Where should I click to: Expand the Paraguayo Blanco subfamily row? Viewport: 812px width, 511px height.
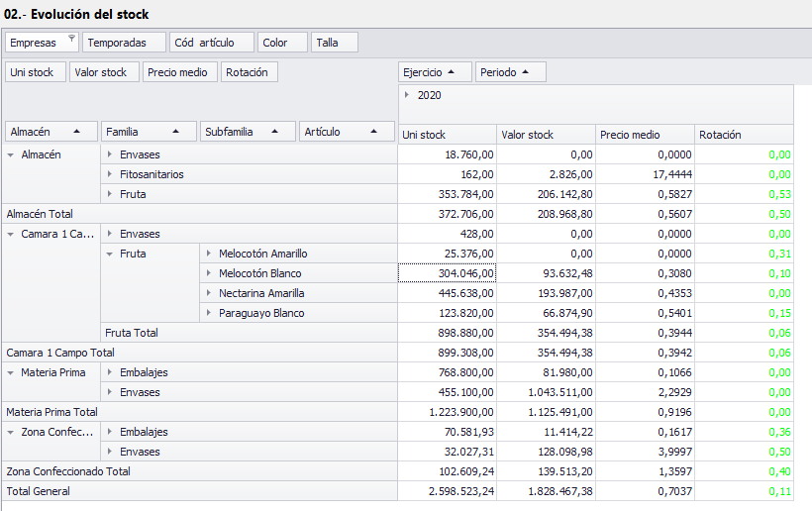pos(209,313)
